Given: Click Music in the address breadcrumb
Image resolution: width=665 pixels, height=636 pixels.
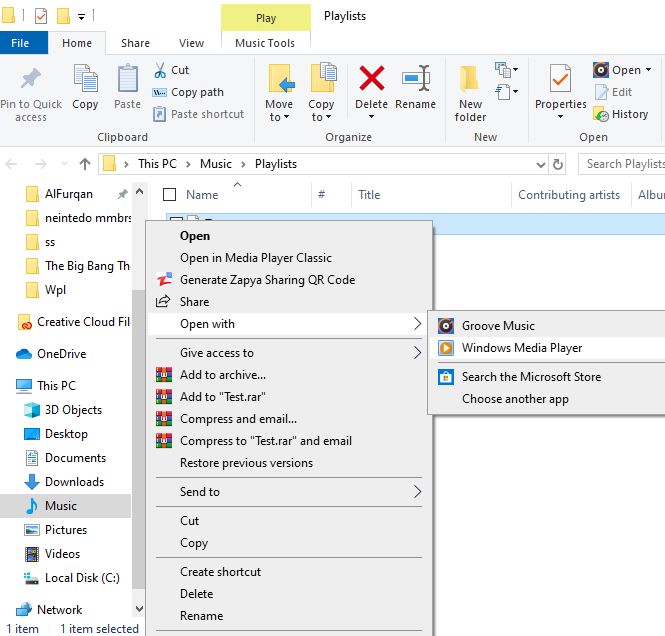Looking at the screenshot, I should point(216,164).
